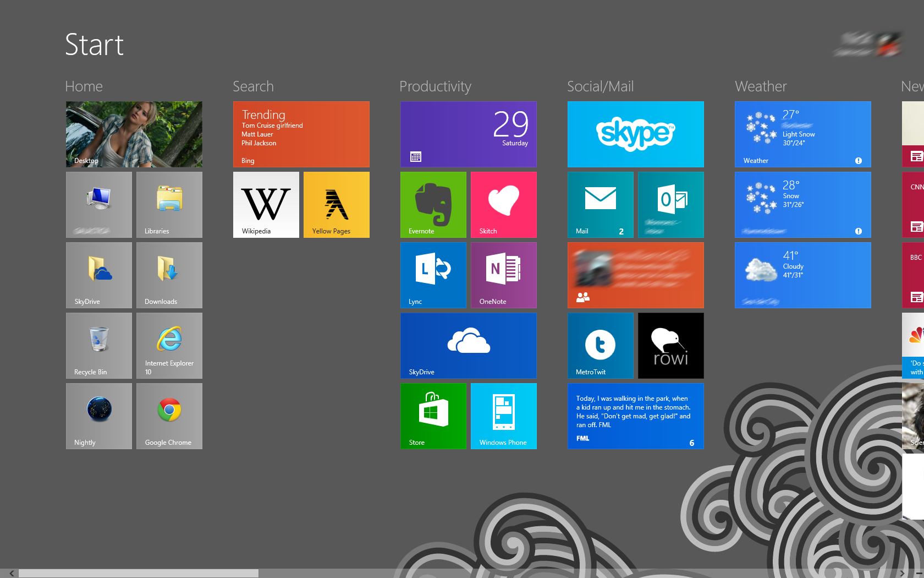Open the wide SkyDrive app tile under Productivity
Image resolution: width=924 pixels, height=578 pixels.
click(469, 346)
